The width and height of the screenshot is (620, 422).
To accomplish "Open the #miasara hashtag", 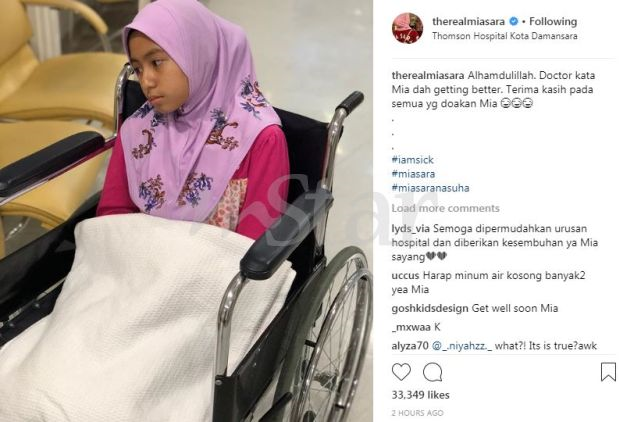I will click(413, 174).
